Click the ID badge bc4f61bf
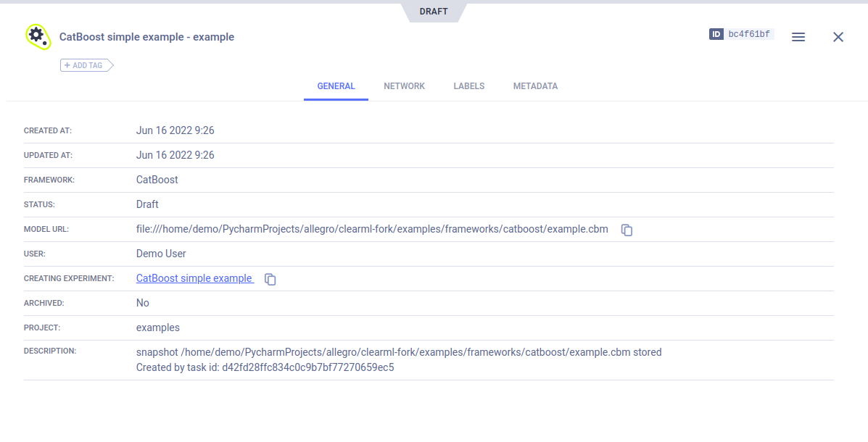Image resolution: width=868 pixels, height=442 pixels. pyautogui.click(x=742, y=34)
